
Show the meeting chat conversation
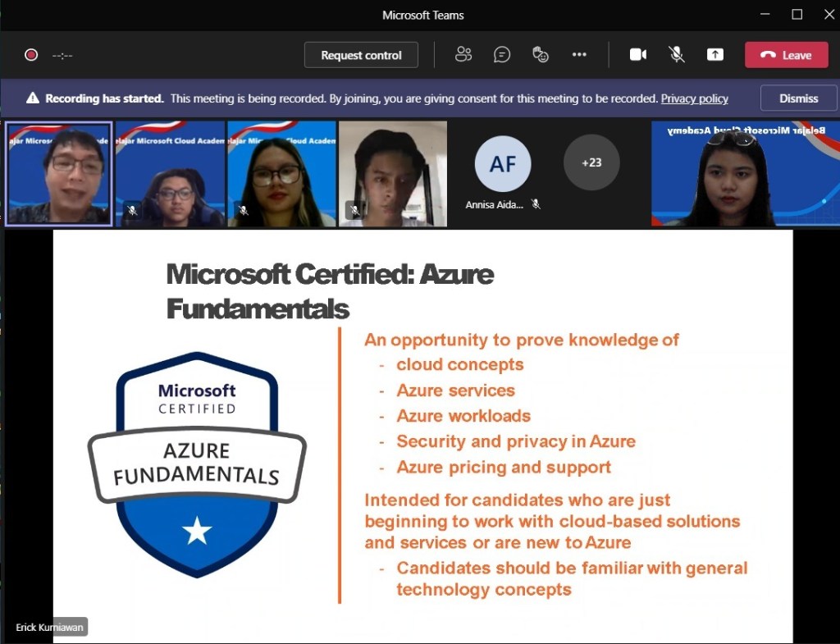click(502, 55)
